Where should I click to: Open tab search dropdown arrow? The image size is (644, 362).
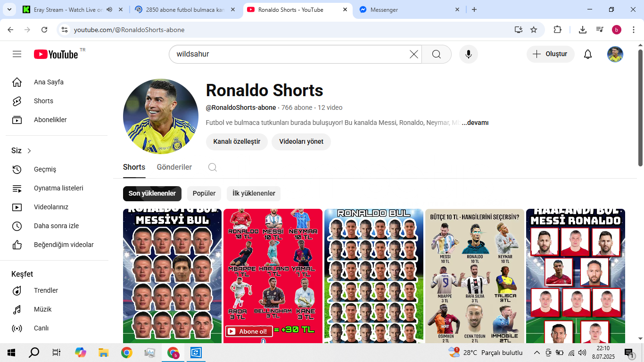(9, 9)
